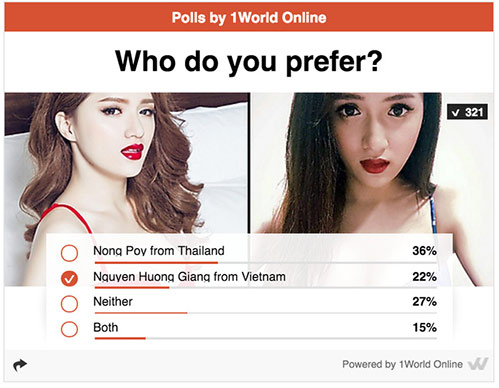Image resolution: width=499 pixels, height=388 pixels.
Task: Click the 15% percentage value
Action: pos(425,327)
